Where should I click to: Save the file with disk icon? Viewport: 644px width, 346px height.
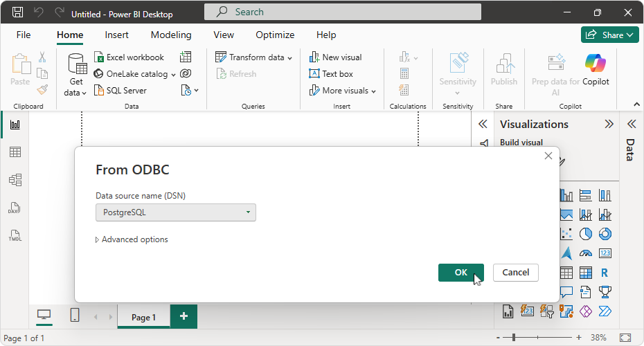[x=18, y=13]
